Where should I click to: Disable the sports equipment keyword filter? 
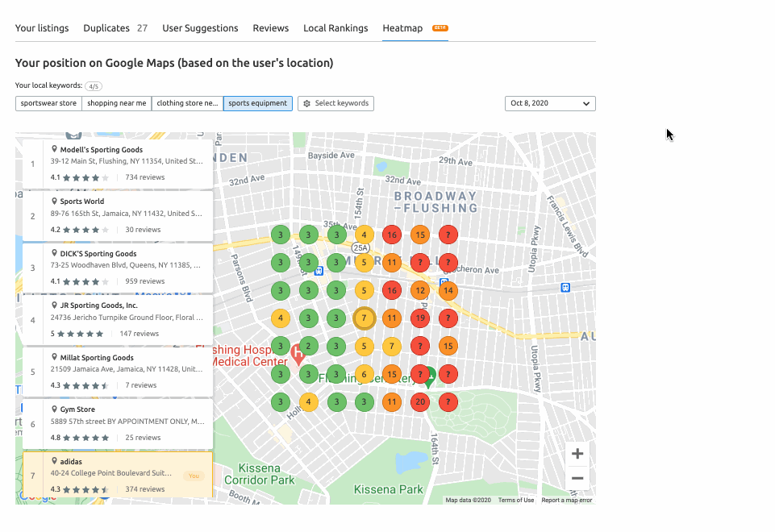(257, 103)
